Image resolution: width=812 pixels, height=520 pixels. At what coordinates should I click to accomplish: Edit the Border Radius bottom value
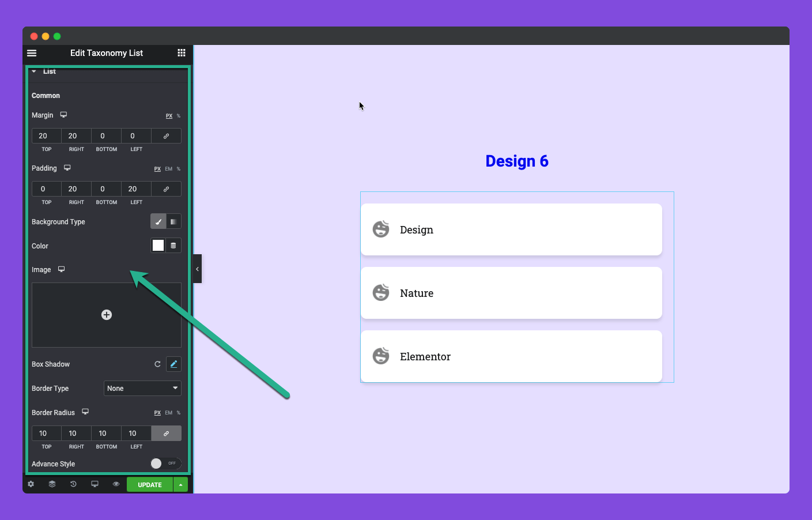107,434
